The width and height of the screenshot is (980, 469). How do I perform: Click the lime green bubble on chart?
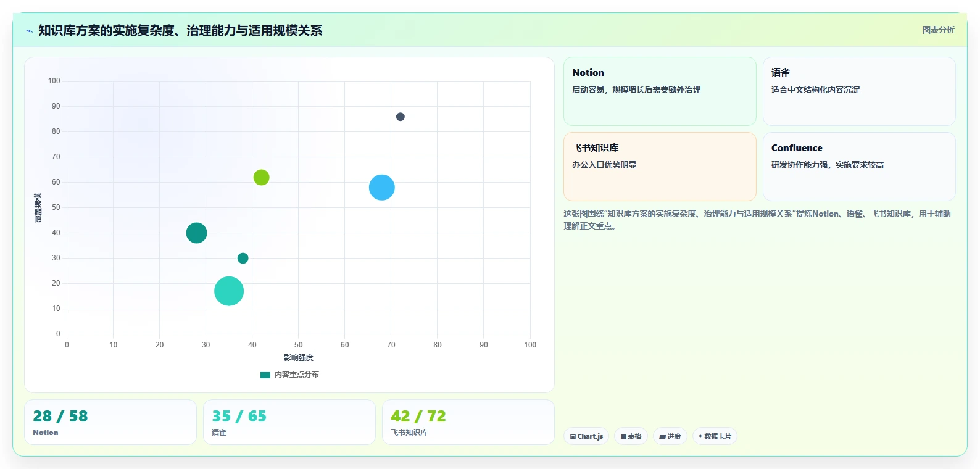262,178
